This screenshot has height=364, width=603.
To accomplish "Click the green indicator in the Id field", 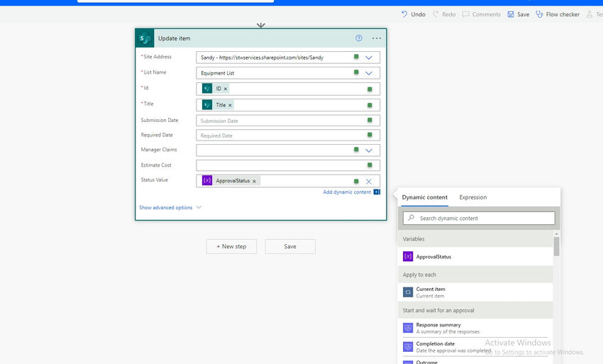I will [x=370, y=89].
